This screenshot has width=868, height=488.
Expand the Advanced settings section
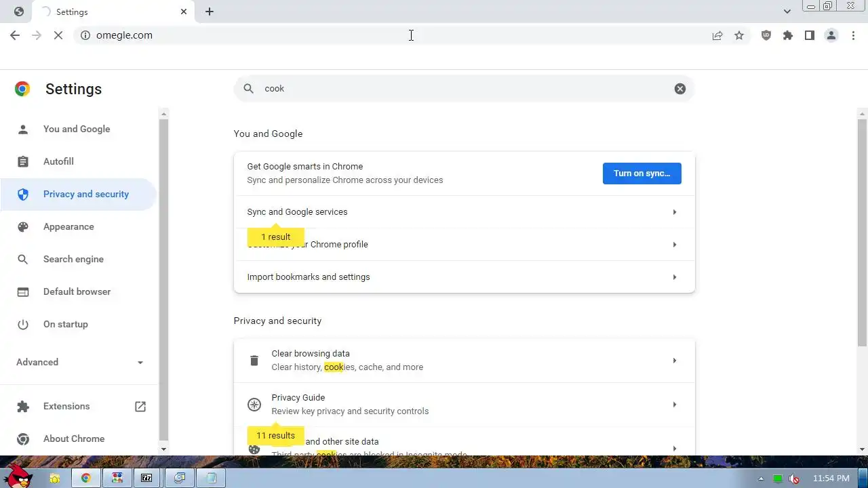(x=80, y=362)
